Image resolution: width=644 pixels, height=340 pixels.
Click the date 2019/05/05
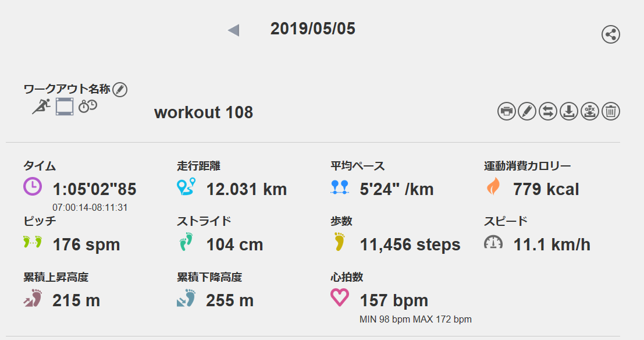312,29
